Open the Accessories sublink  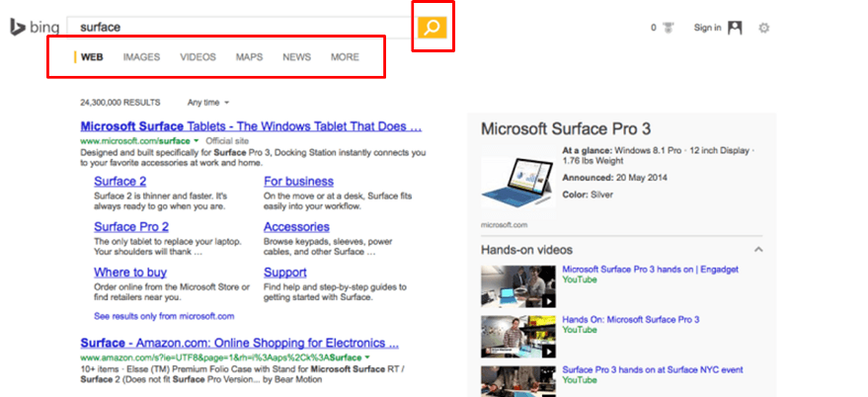click(296, 227)
